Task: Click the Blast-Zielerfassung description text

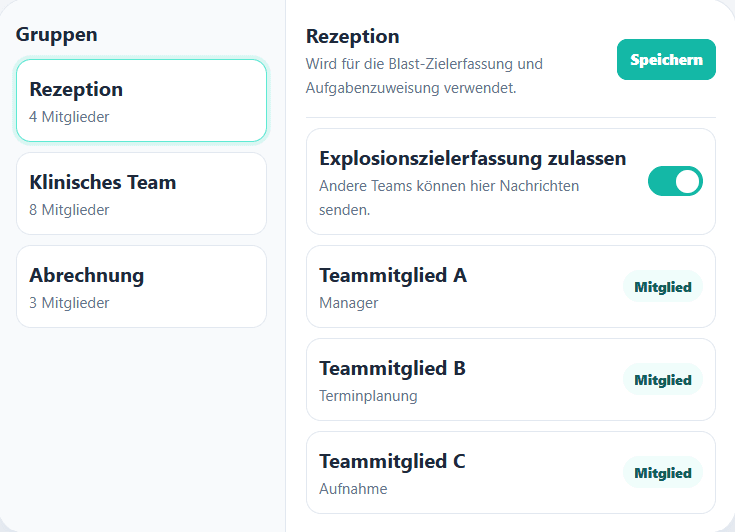Action: (x=424, y=76)
